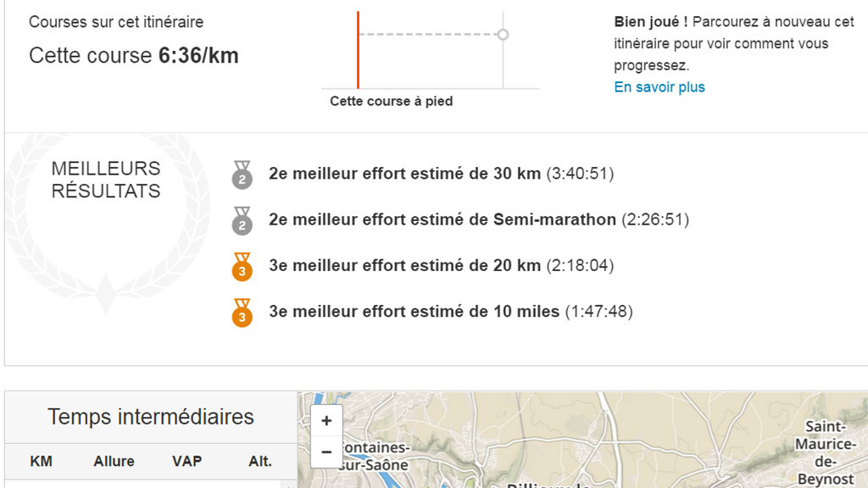Click the bronze medal beside 20 km effort

pyautogui.click(x=242, y=268)
